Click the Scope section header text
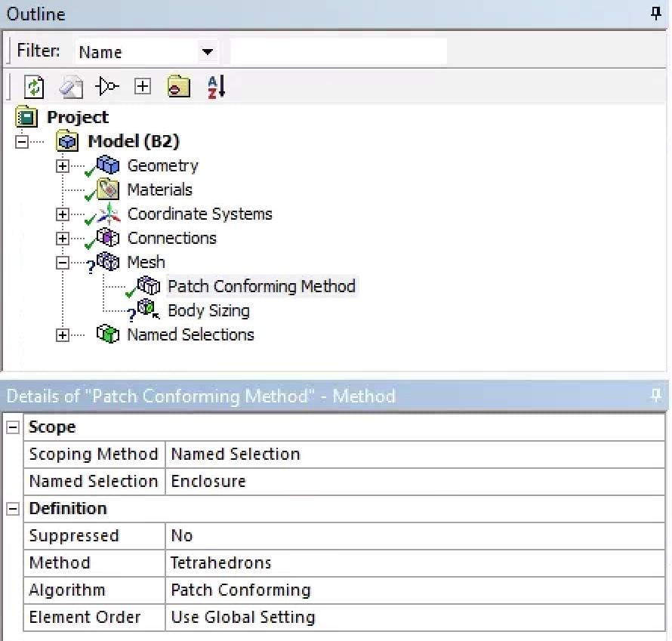The image size is (672, 641). coord(52,427)
